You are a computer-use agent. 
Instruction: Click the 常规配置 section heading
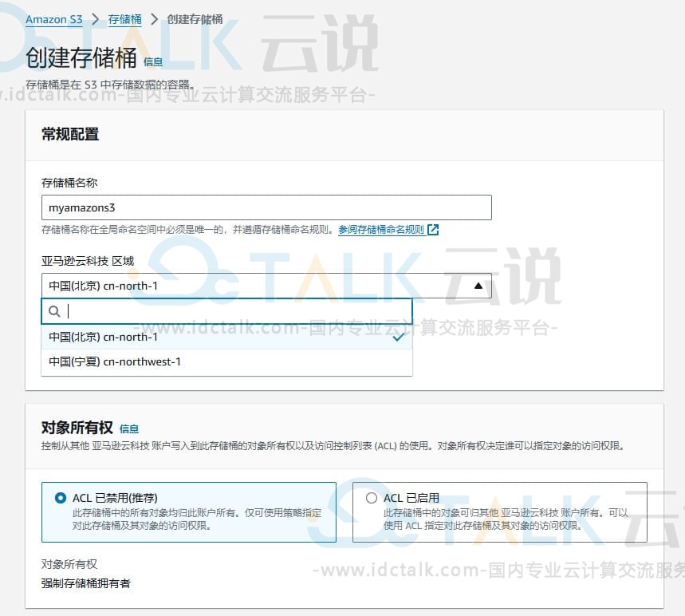click(70, 134)
